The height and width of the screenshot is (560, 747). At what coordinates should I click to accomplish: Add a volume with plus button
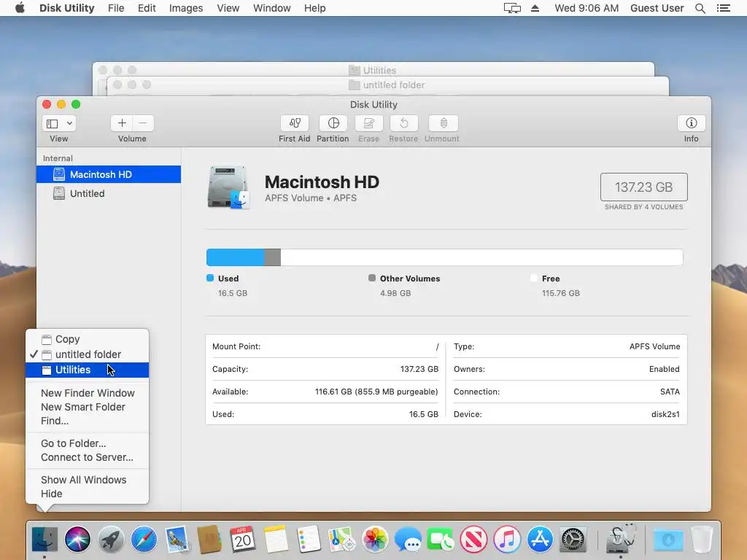[122, 123]
